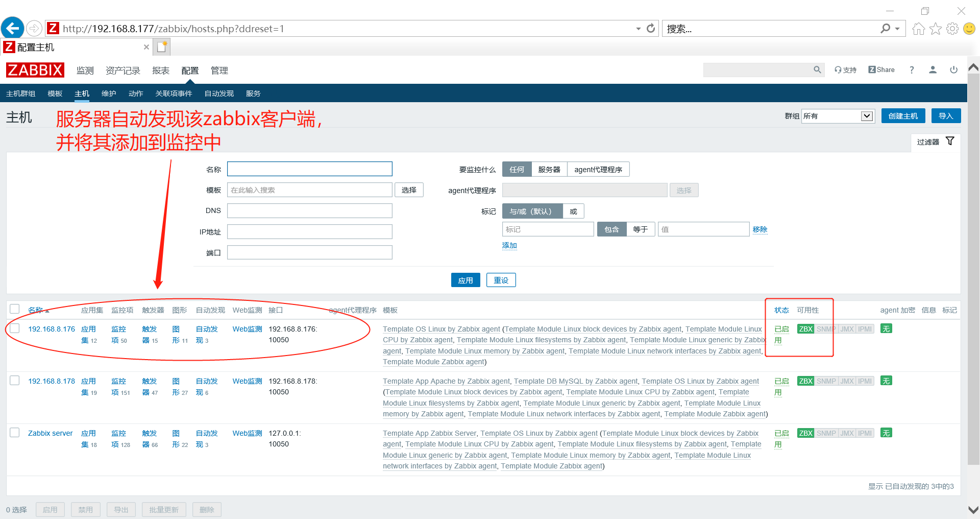Tick the checkbox for host 192.168.8.178
Screen dimensions: 980x519
[15, 380]
